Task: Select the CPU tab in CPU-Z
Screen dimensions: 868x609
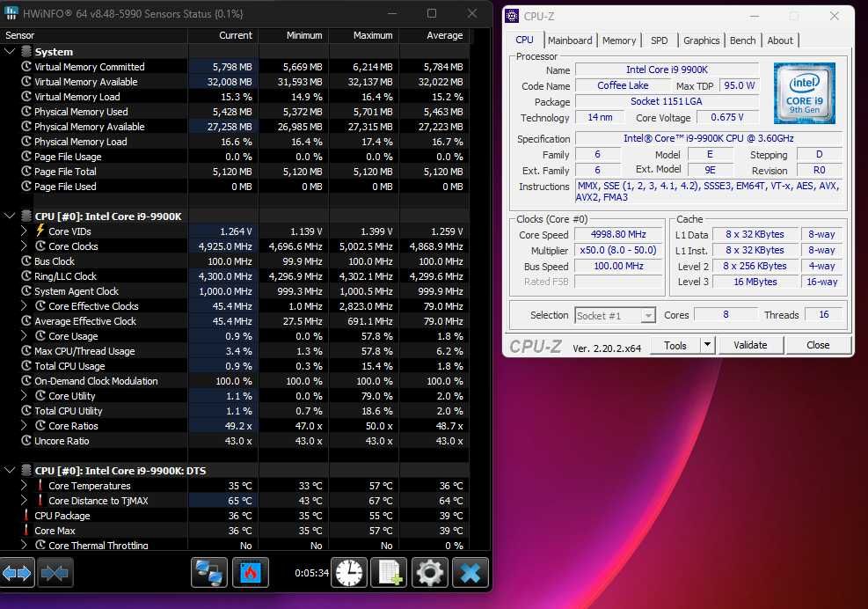Action: point(524,40)
